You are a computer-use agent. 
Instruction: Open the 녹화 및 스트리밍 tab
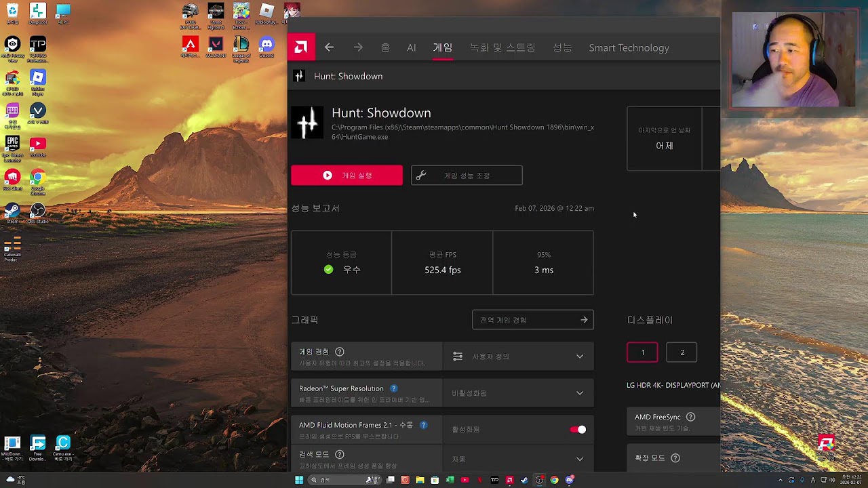[502, 47]
